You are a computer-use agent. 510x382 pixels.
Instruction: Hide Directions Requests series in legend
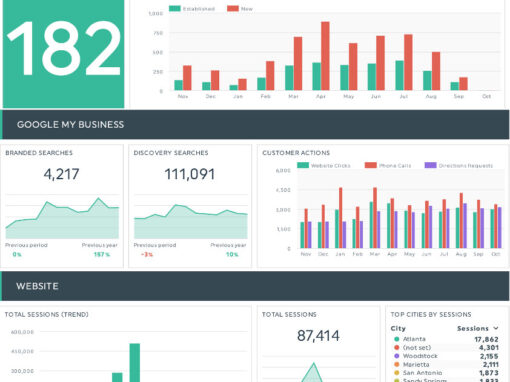430,165
